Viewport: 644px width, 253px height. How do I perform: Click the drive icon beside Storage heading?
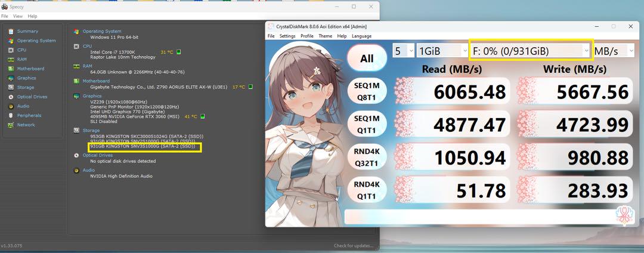[x=76, y=131]
